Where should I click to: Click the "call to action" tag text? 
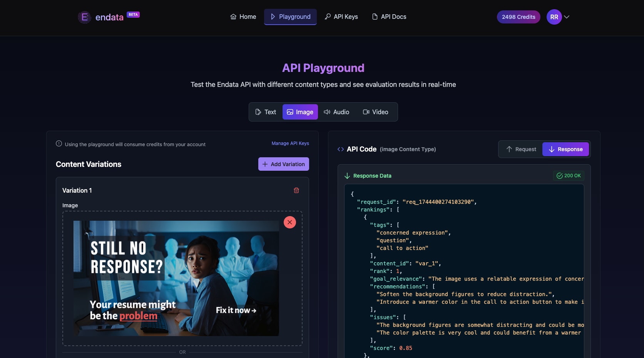tap(402, 248)
